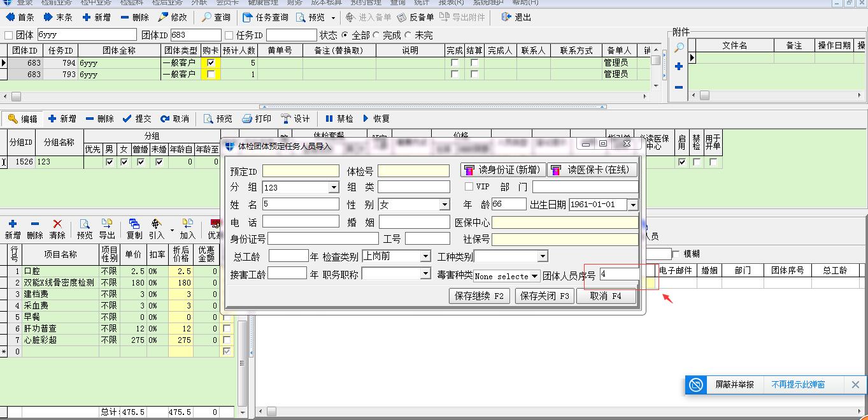This screenshot has width=868, height=420.
Task: Click 清除 red X in items toolbar
Action: pyautogui.click(x=57, y=229)
